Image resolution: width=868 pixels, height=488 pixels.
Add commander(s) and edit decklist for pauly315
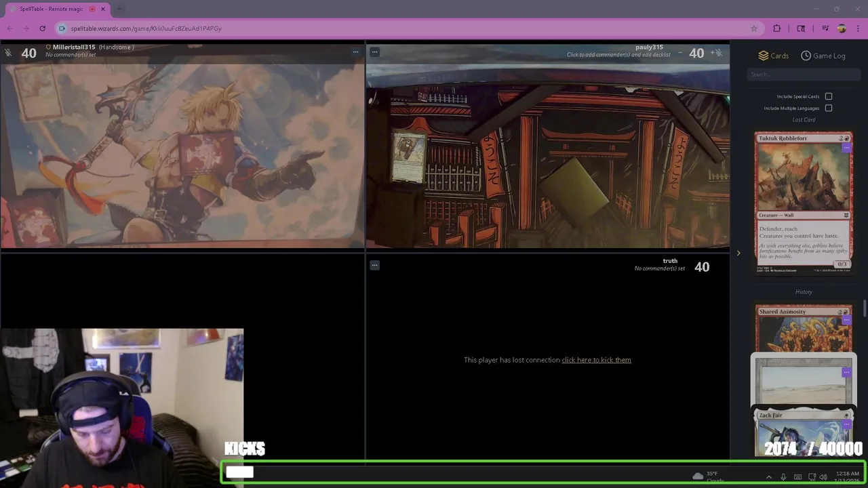tap(618, 55)
